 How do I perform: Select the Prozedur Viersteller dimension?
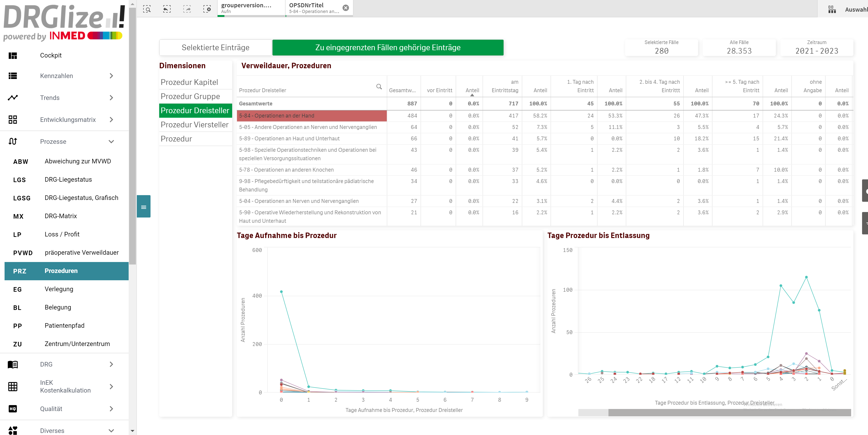(195, 125)
